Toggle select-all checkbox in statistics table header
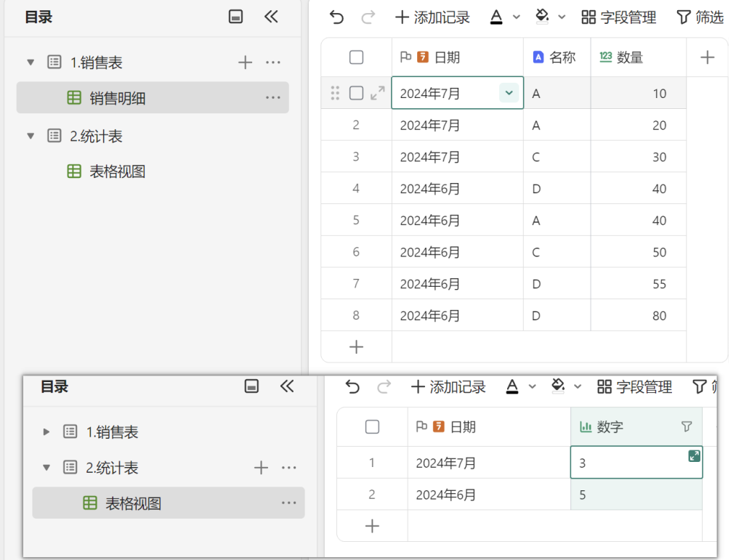This screenshot has width=744, height=560. [x=373, y=427]
